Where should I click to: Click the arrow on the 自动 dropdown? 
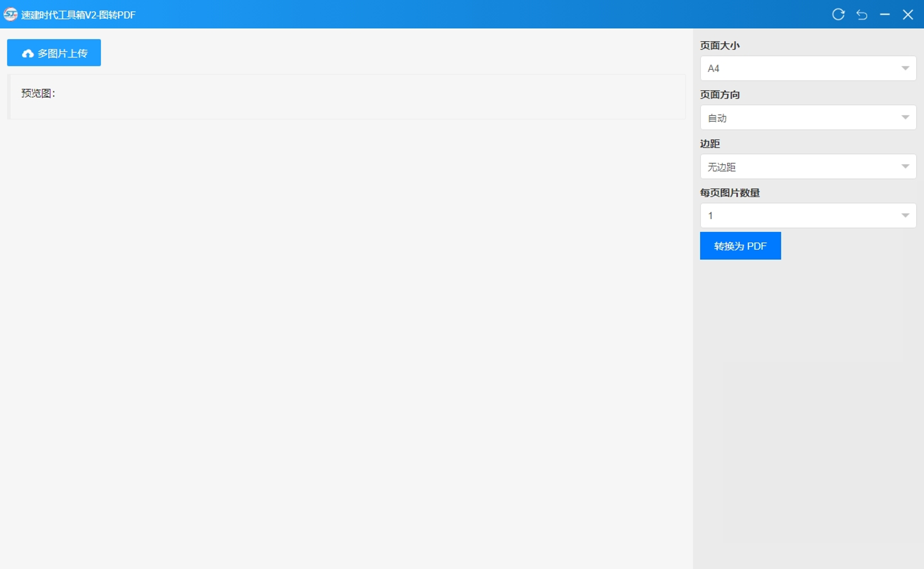905,117
